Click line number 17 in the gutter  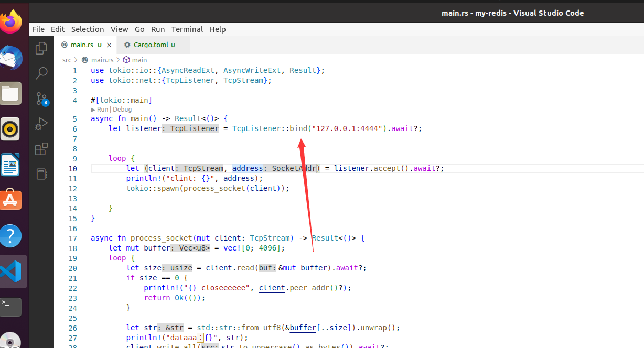point(72,238)
